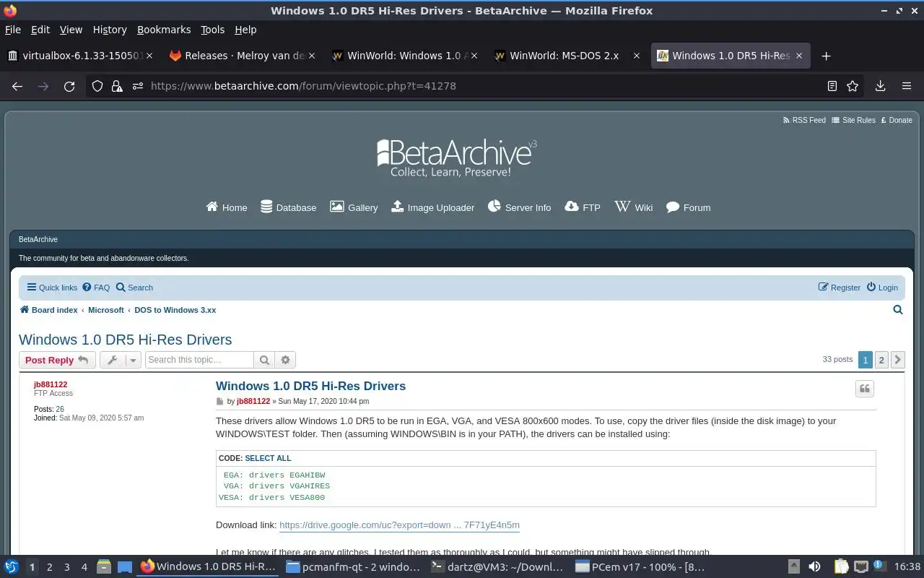Image resolution: width=924 pixels, height=578 pixels.
Task: Switch to Releases · Melroy van de tab
Action: (x=242, y=56)
